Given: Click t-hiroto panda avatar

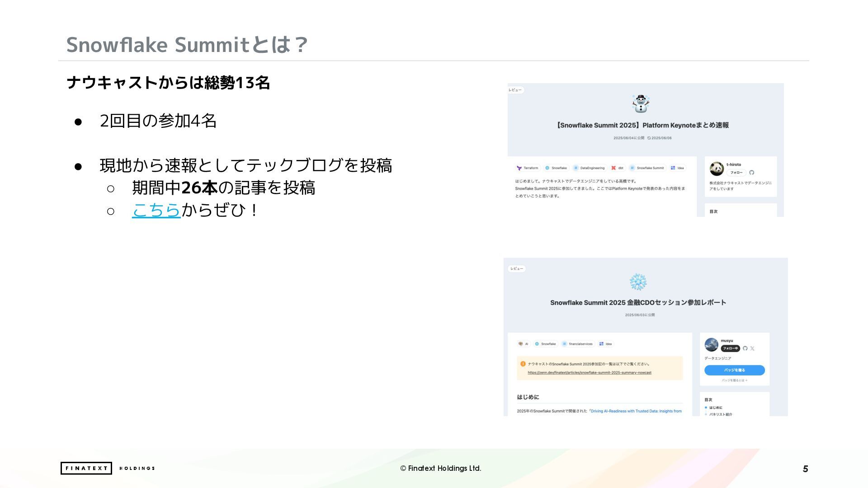Looking at the screenshot, I should point(717,169).
